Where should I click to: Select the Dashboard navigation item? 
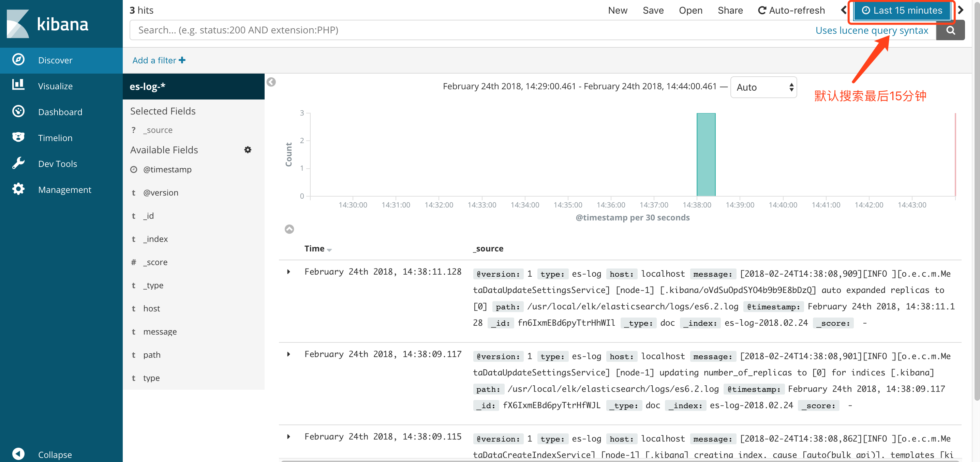(61, 112)
